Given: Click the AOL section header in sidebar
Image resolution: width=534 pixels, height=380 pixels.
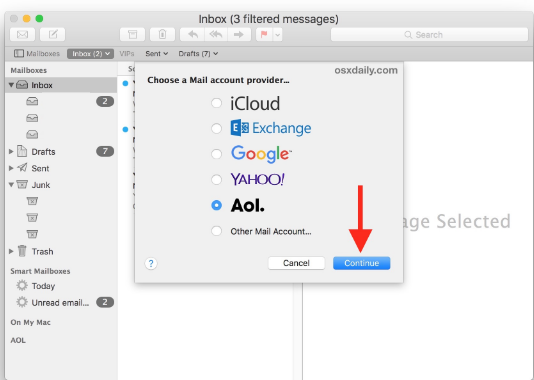Looking at the screenshot, I should point(18,340).
